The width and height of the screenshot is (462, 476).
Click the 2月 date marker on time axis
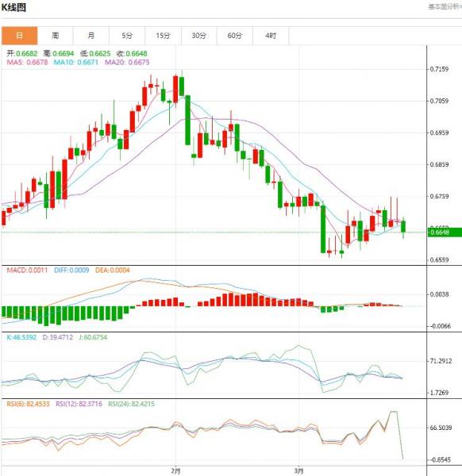pyautogui.click(x=175, y=470)
